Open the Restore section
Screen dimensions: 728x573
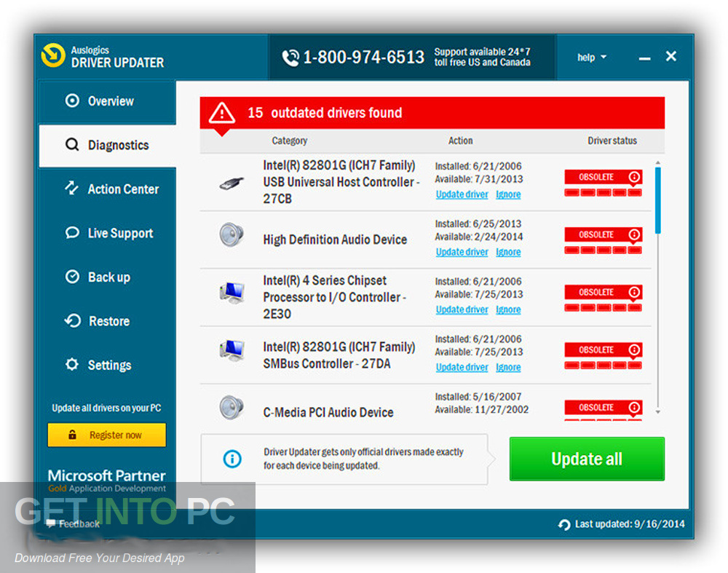pos(108,321)
